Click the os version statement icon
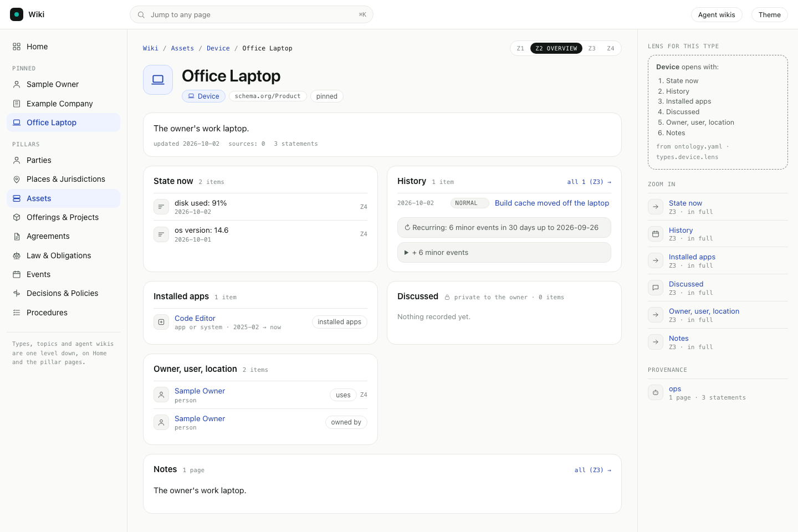798x532 pixels. click(x=161, y=234)
